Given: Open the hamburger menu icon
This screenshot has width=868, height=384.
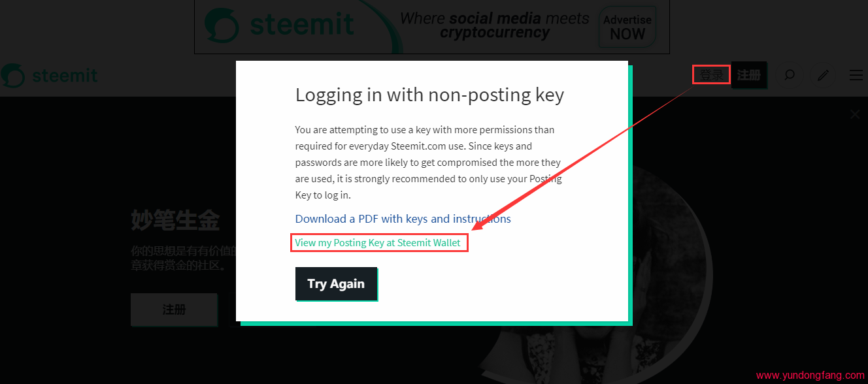Looking at the screenshot, I should [x=856, y=76].
